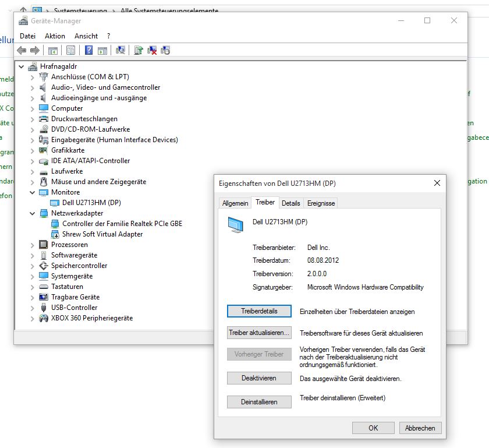Select the Tragbare Geräte tree label

click(x=75, y=297)
